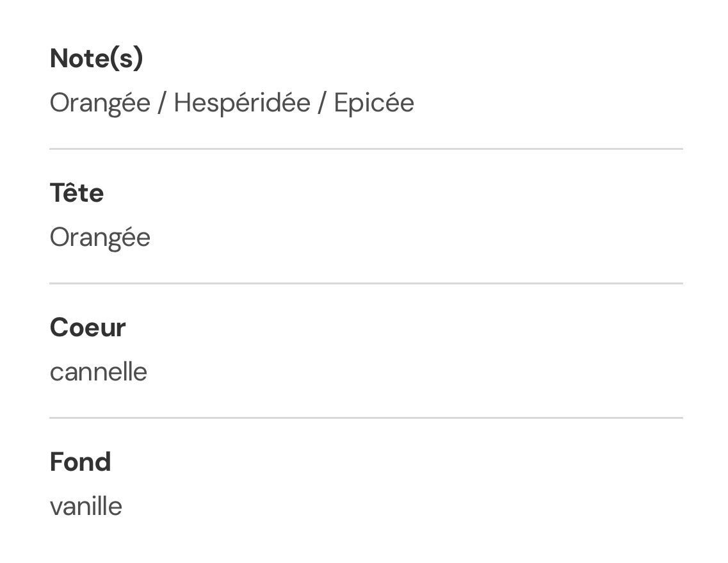Image resolution: width=728 pixels, height=563 pixels.
Task: Select the word Epicée
Action: coord(374,102)
